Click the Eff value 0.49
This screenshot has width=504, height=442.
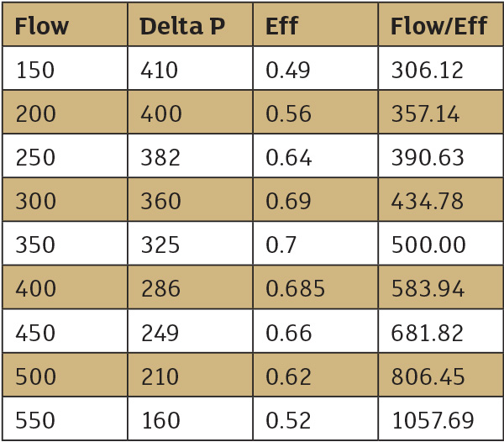[x=288, y=70]
